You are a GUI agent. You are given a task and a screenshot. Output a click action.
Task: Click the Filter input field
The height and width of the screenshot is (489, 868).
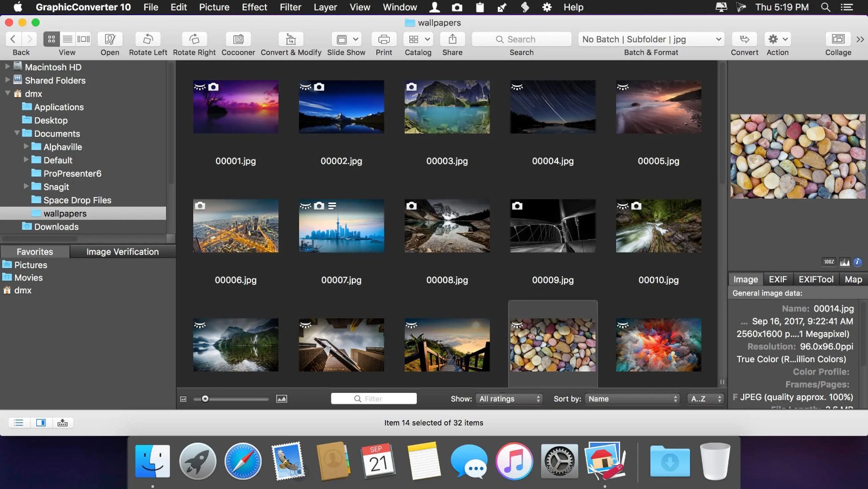tap(373, 399)
